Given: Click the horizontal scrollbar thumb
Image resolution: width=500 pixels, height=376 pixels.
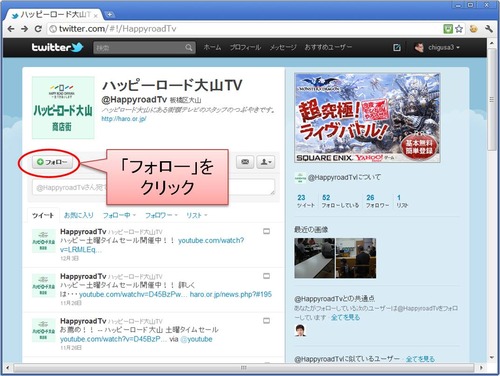Looking at the screenshot, I should (244, 368).
